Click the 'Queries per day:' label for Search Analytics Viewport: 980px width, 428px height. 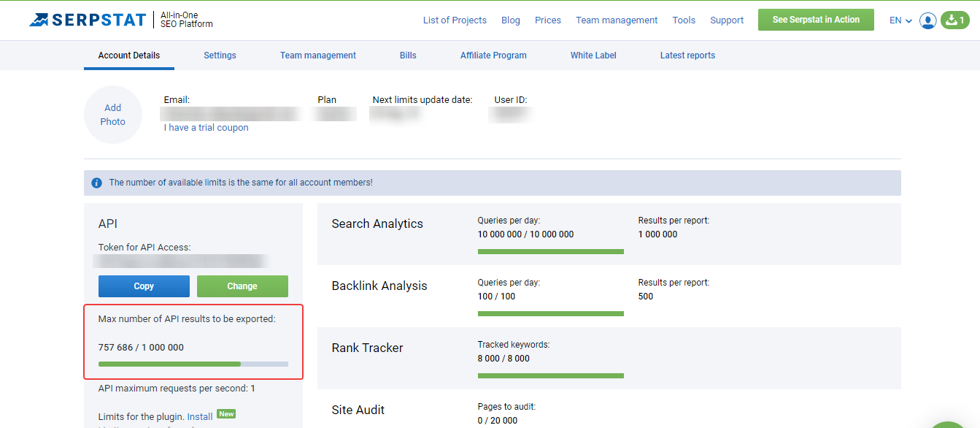coord(509,220)
